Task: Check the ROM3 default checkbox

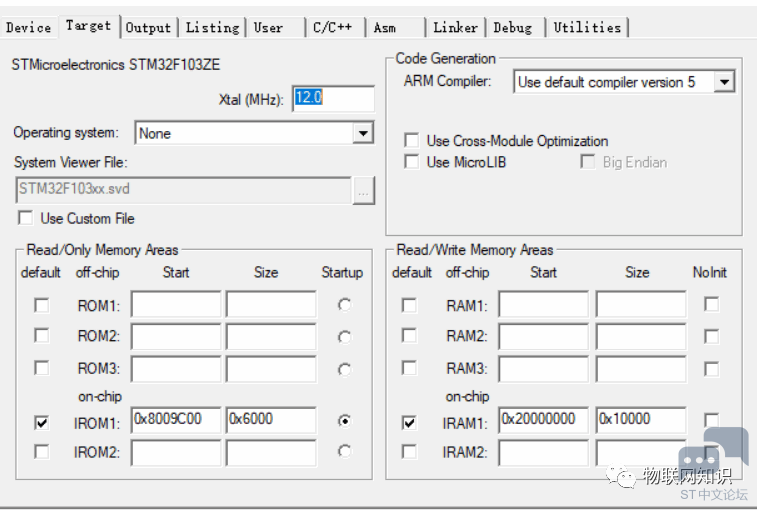Action: [42, 368]
